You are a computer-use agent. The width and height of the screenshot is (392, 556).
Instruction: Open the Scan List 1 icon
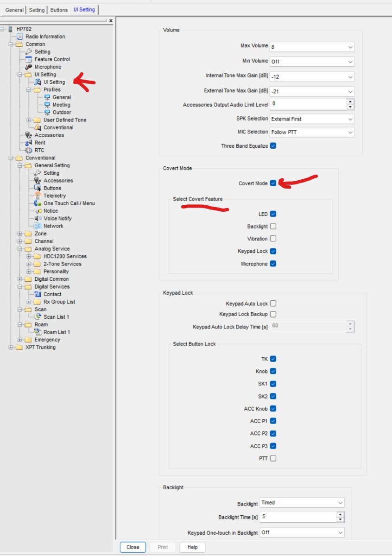coord(38,317)
